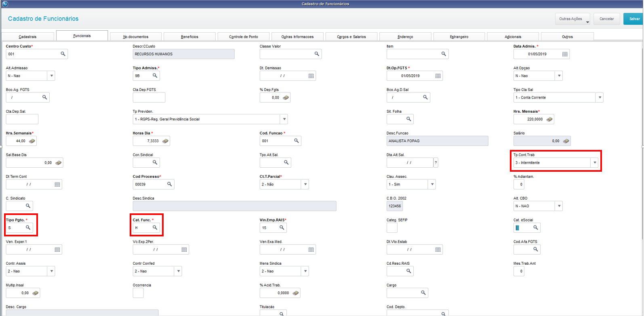The width and height of the screenshot is (644, 316).
Task: Expand Alt. CBO dropdown
Action: pos(559,206)
